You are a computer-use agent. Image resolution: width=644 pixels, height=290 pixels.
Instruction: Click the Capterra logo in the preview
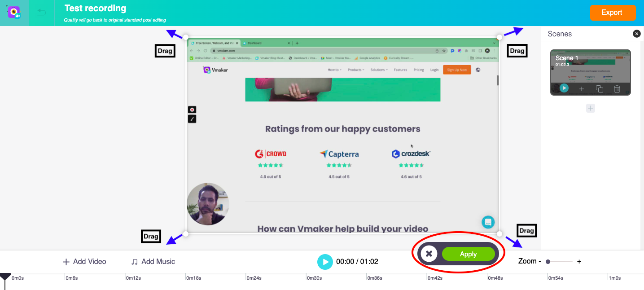[x=339, y=154]
